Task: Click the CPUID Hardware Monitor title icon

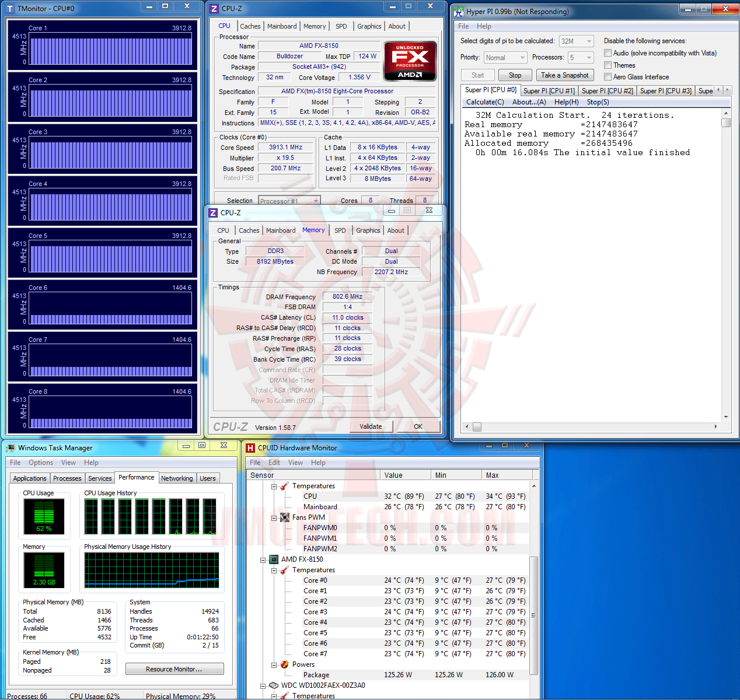Action: [x=250, y=448]
